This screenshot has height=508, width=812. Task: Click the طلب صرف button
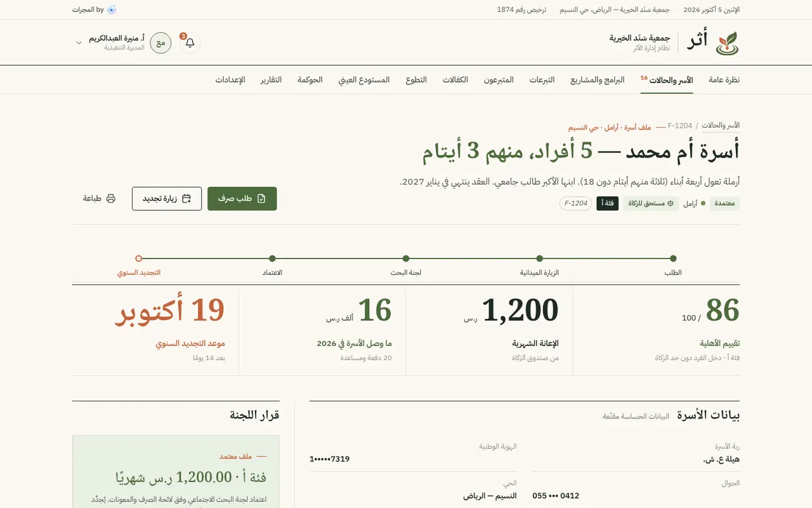click(x=242, y=199)
